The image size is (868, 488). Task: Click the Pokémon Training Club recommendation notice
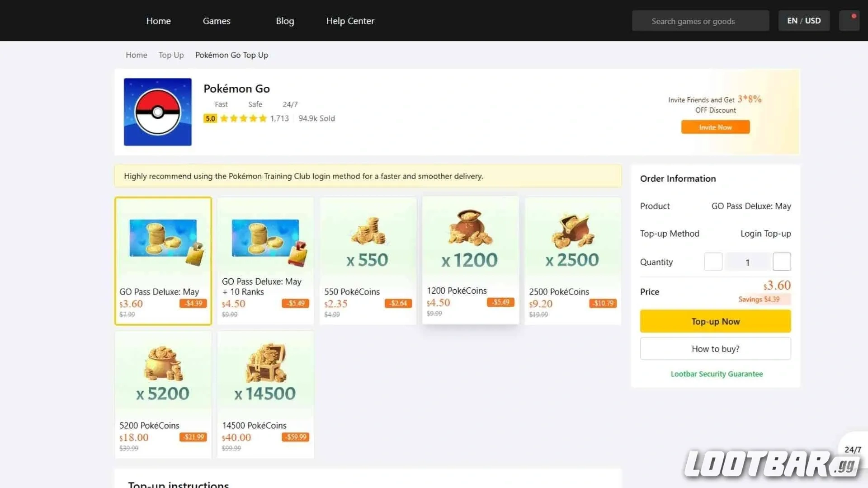tap(368, 176)
